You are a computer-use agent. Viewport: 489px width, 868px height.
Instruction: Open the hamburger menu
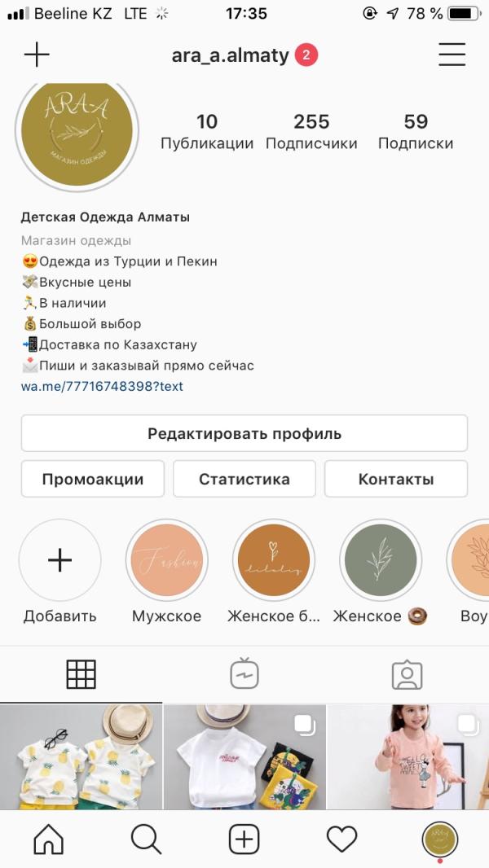pos(452,55)
